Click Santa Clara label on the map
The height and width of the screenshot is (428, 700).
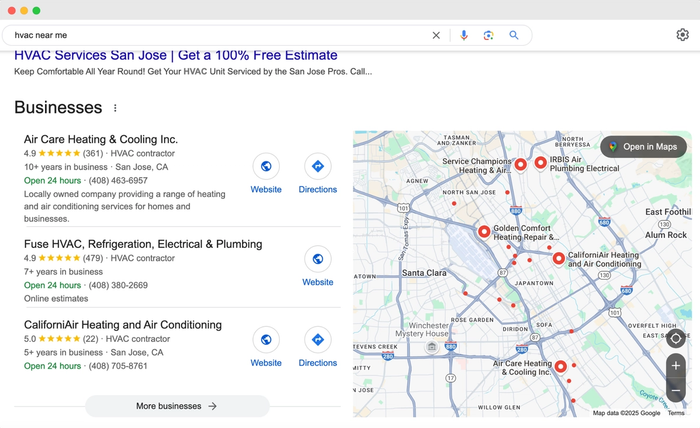[424, 273]
